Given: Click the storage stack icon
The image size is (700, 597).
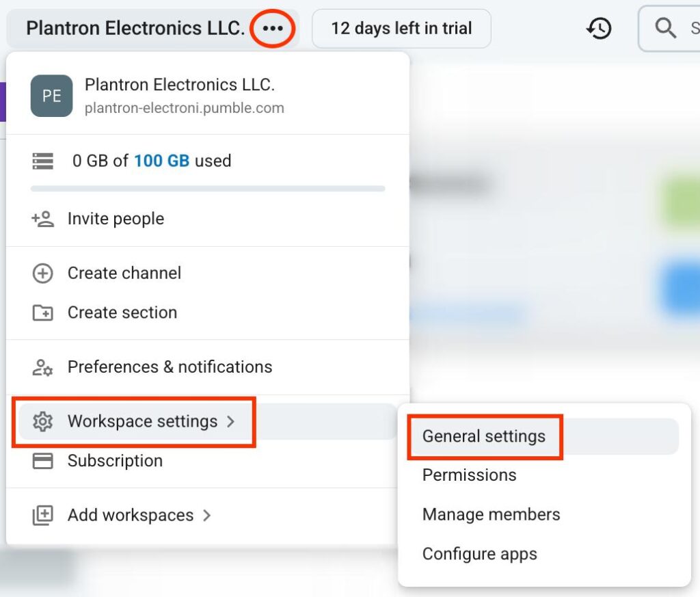Looking at the screenshot, I should [43, 161].
